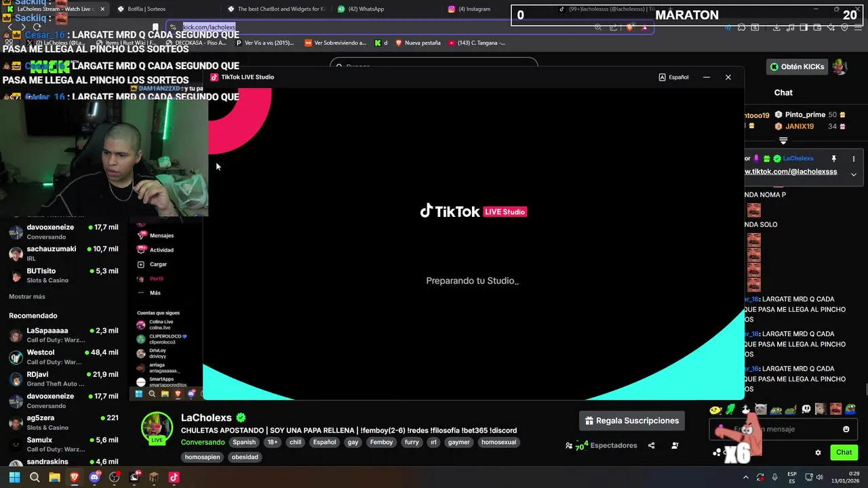Expand the Más menu in TikTok sidebar

(149, 293)
